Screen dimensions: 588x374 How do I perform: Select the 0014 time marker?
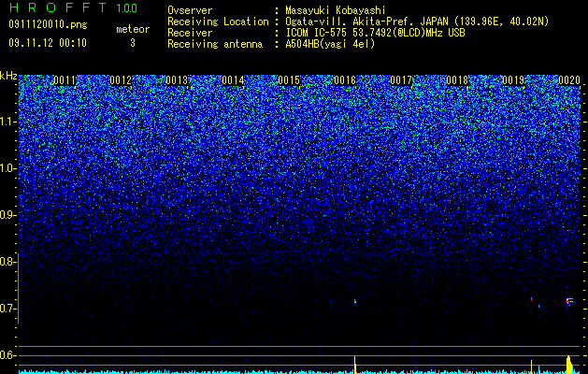[x=233, y=80]
